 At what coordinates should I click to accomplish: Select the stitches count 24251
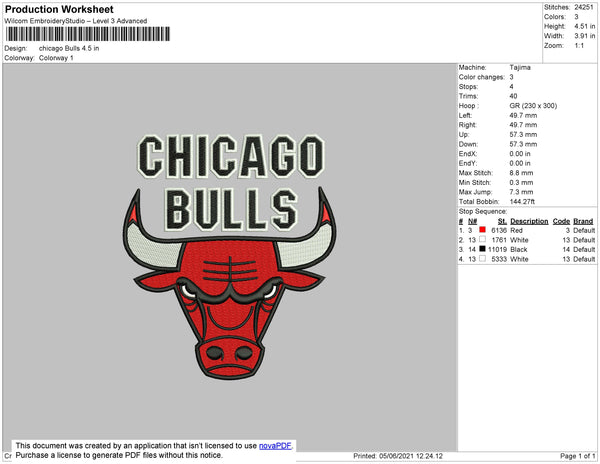click(x=584, y=7)
